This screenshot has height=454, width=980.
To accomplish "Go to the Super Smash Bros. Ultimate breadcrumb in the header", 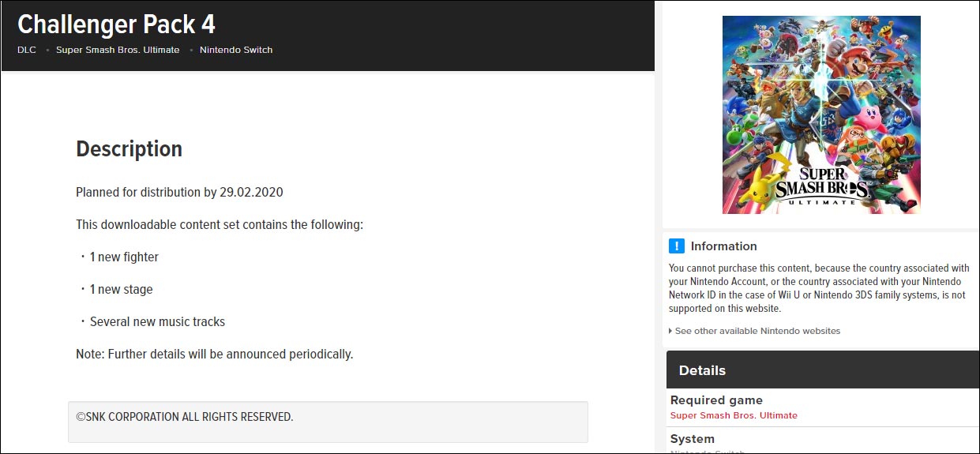I will pos(118,50).
